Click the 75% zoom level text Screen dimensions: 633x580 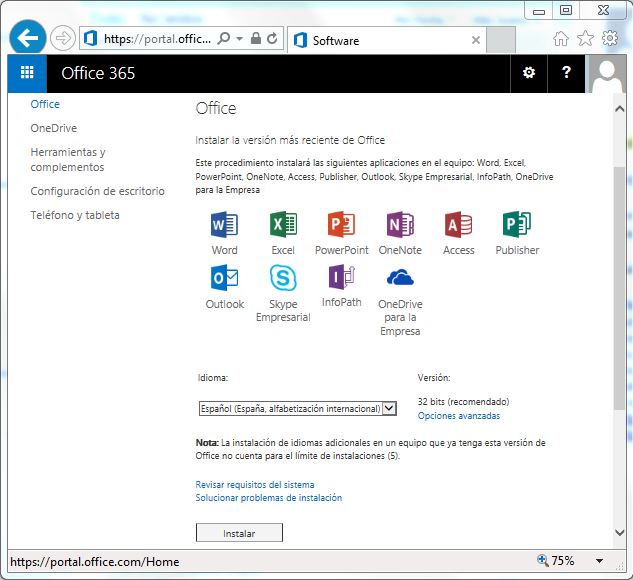[563, 561]
